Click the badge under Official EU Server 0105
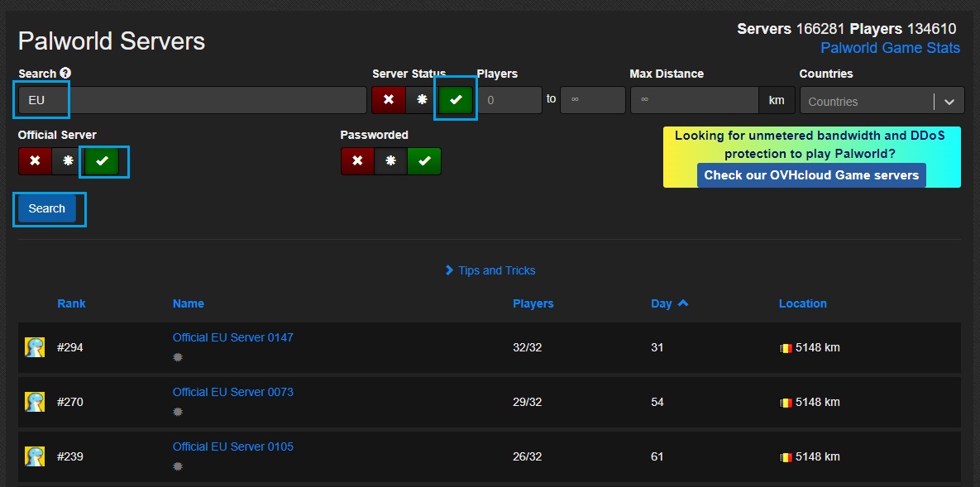 (x=178, y=466)
